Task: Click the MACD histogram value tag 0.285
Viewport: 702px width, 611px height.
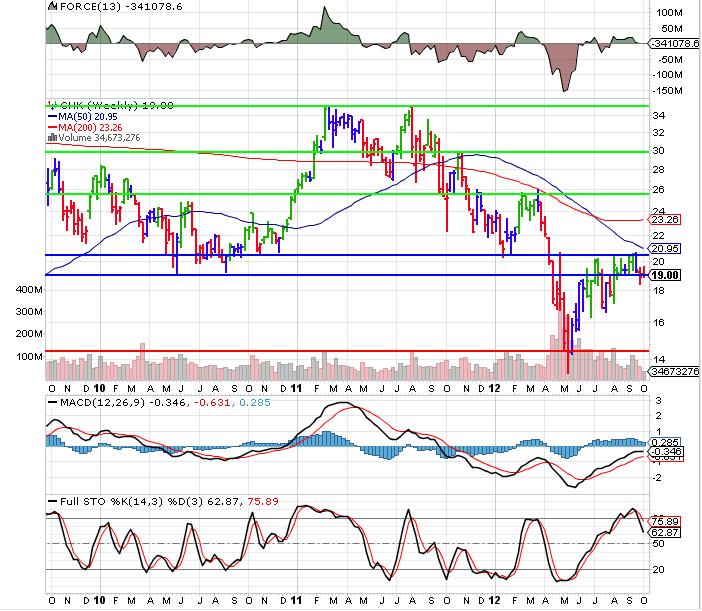Action: pos(664,443)
